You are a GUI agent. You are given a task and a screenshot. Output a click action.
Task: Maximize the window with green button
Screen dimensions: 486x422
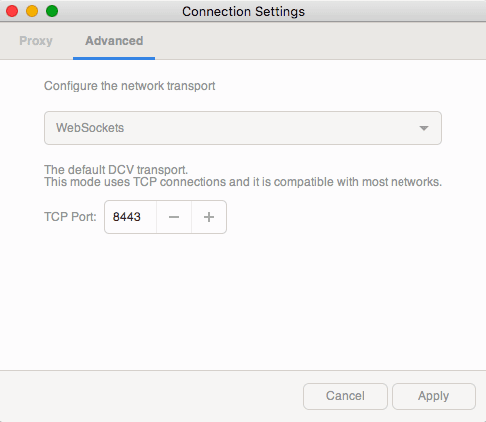click(x=52, y=11)
